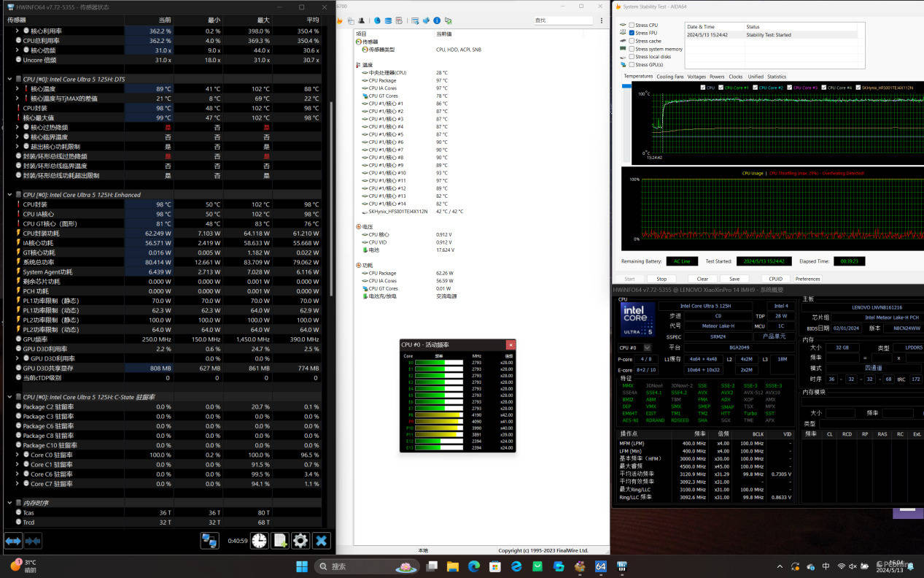Collapse the Intel Core Ultra 5 125H: DTS section
This screenshot has width=924, height=578.
click(9, 79)
